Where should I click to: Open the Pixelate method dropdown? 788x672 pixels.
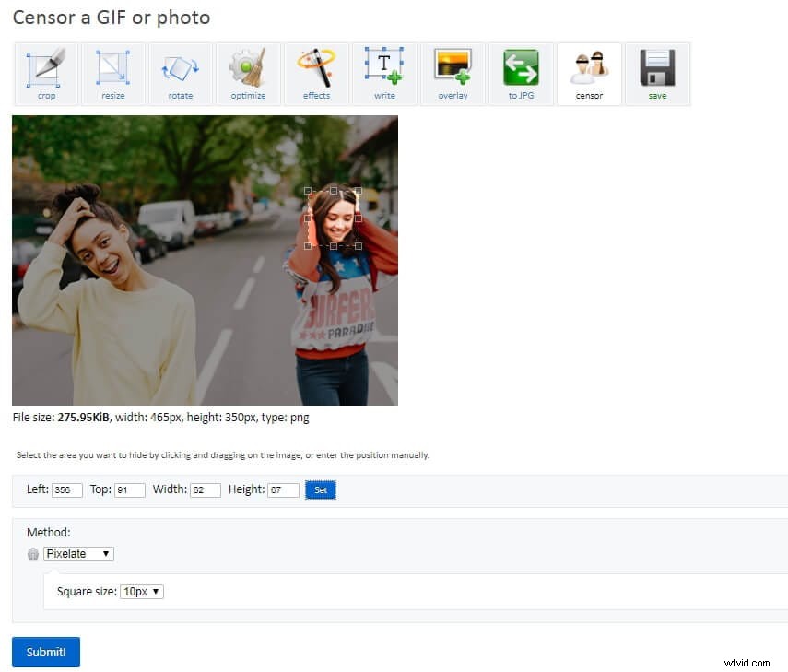pyautogui.click(x=78, y=553)
